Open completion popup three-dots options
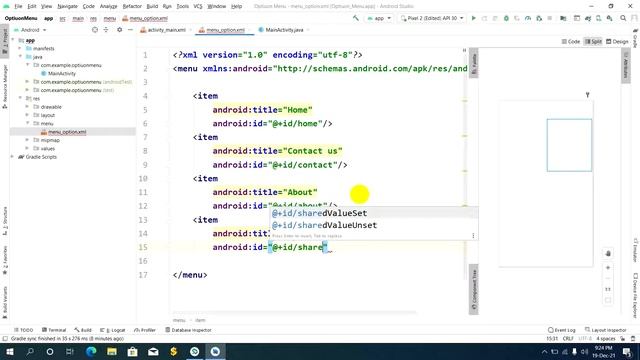The width and height of the screenshot is (640, 360). 473,236
